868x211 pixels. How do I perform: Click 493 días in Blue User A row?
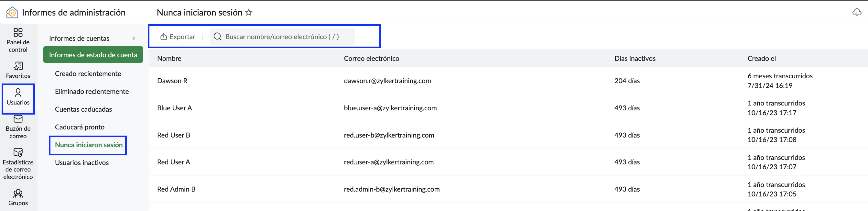click(x=627, y=108)
